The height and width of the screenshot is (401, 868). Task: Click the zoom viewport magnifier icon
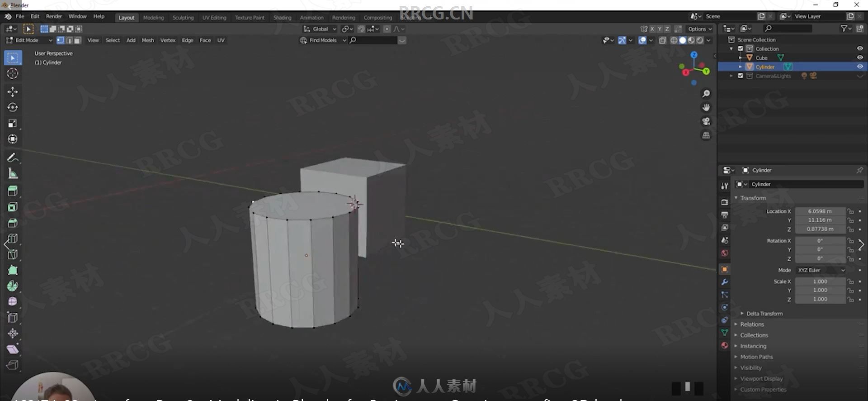point(706,94)
